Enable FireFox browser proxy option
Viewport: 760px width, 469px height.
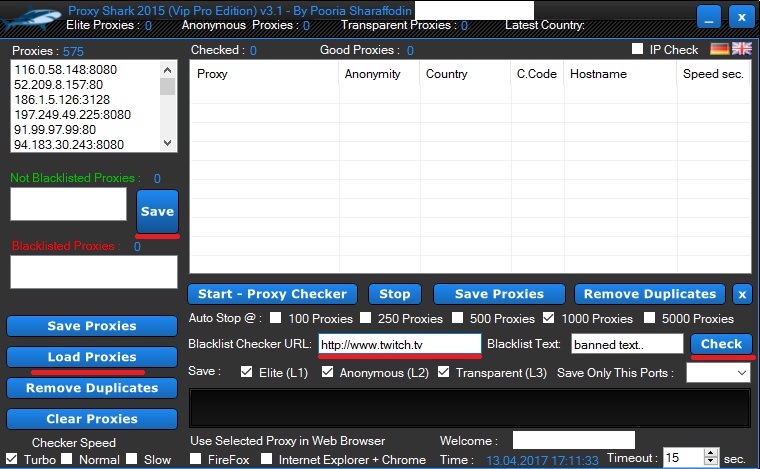click(x=195, y=459)
